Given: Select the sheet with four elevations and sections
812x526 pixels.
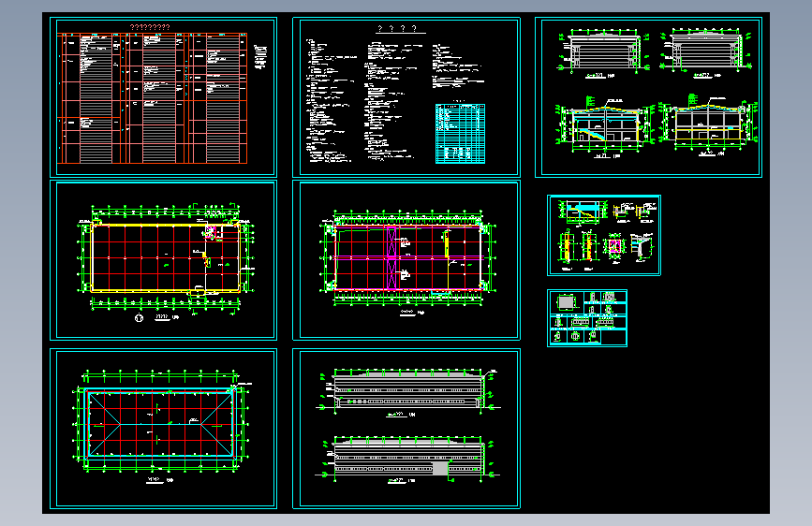Looking at the screenshot, I should click(648, 97).
